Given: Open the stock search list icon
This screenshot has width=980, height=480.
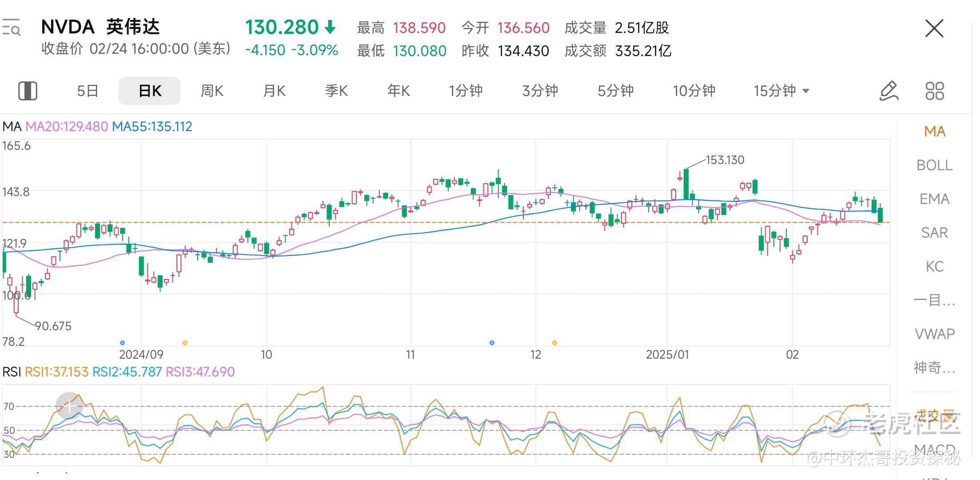Looking at the screenshot, I should click(x=11, y=28).
